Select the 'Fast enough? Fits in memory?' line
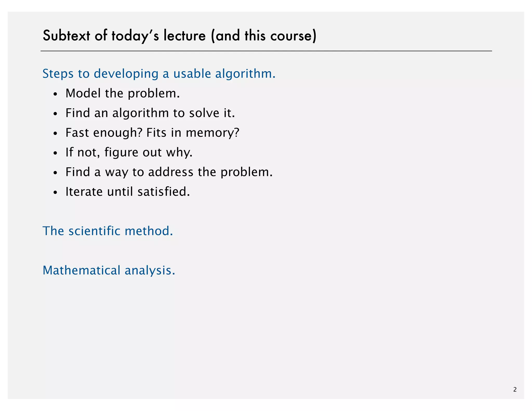Viewport: 532px width, 411px height. tap(152, 133)
